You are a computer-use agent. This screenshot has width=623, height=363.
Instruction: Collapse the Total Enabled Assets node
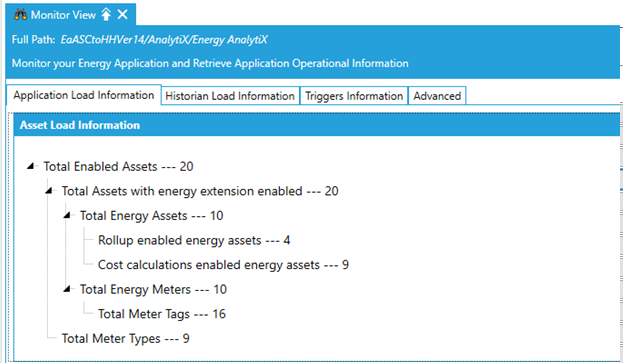31,166
